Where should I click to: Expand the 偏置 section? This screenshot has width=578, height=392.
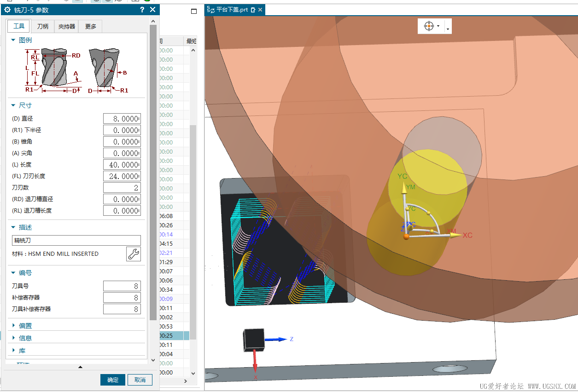pos(13,326)
